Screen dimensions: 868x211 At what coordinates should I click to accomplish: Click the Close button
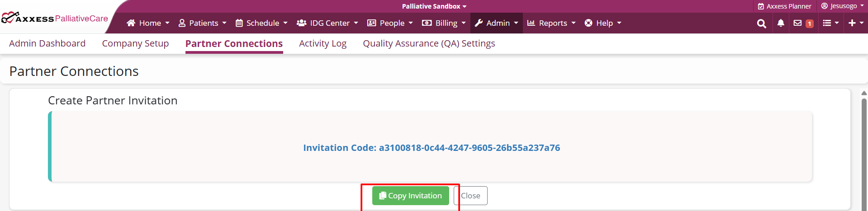click(470, 196)
